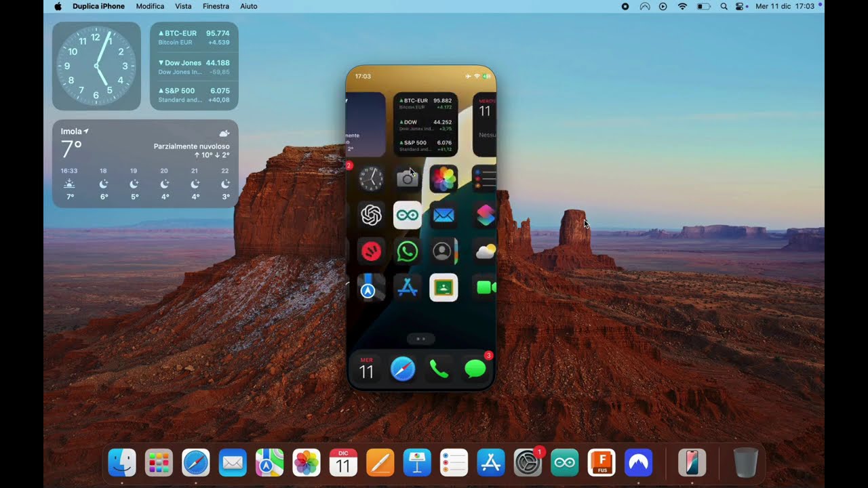Open Imola weather desktop widget
This screenshot has height=488, width=868.
145,163
